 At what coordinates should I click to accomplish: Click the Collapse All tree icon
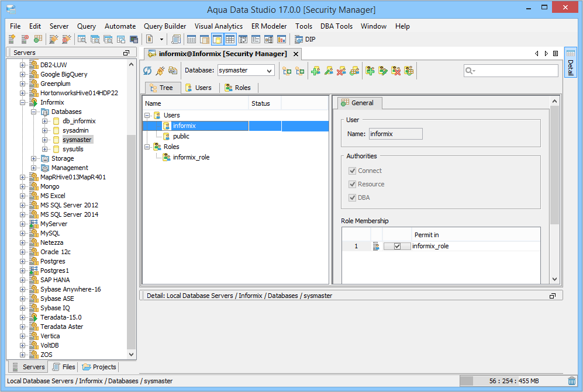299,71
